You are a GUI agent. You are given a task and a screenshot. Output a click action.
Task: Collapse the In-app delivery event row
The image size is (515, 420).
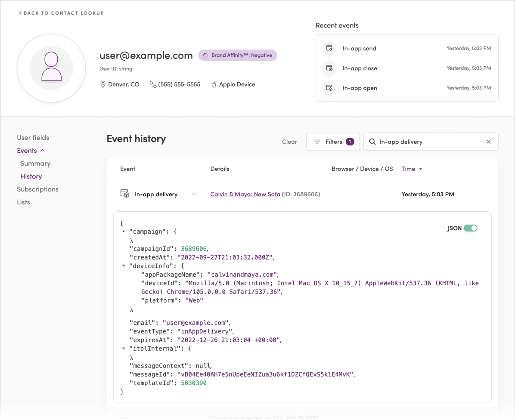pyautogui.click(x=195, y=194)
